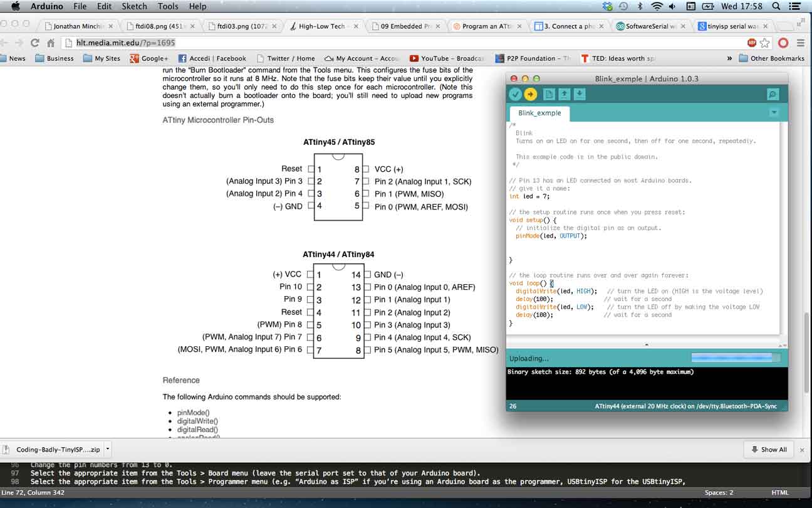This screenshot has height=508, width=812.
Task: Click the Chrome back arrow
Action: point(4,43)
